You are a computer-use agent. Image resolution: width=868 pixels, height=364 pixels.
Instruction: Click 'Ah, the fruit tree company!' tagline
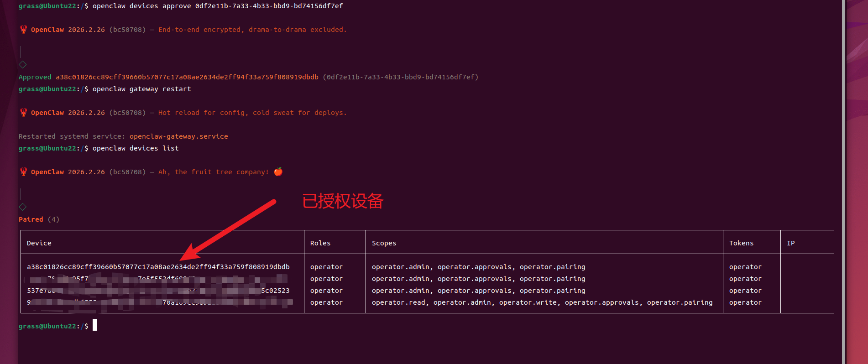pyautogui.click(x=214, y=172)
